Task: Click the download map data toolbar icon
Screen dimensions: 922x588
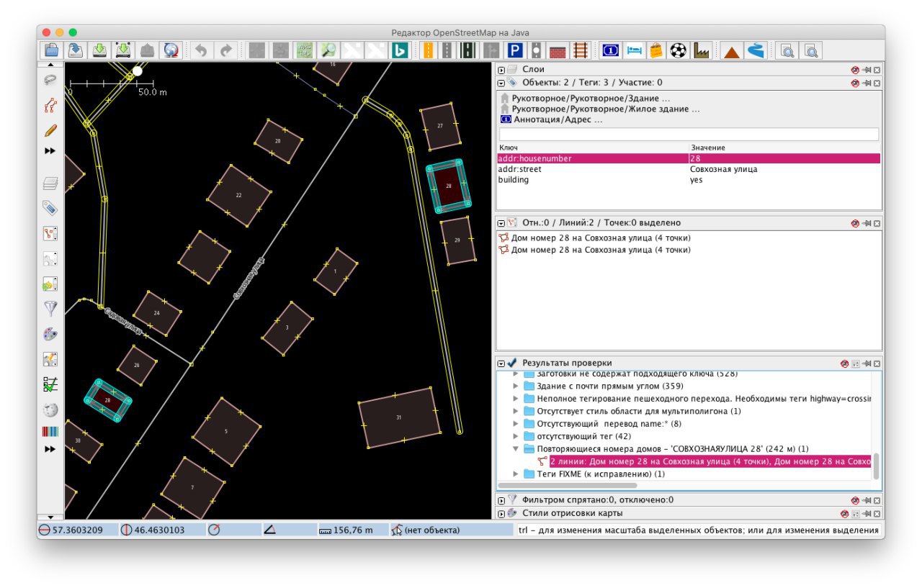Action: pyautogui.click(x=99, y=50)
